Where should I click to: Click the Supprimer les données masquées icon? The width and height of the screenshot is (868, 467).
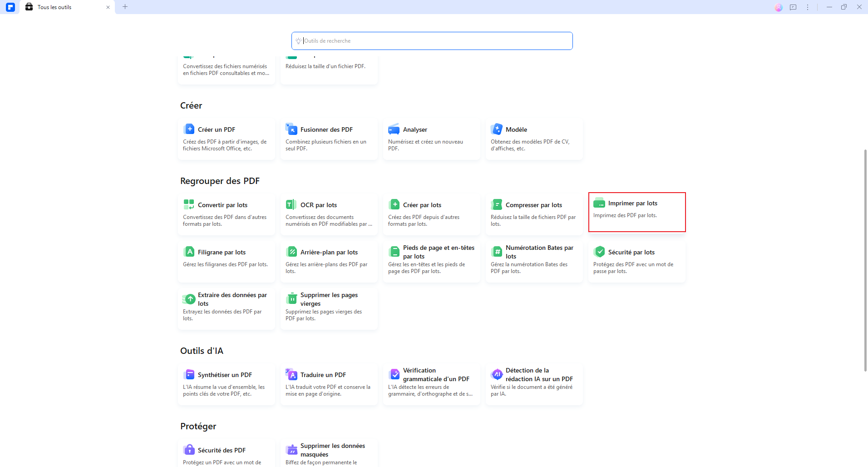point(291,450)
